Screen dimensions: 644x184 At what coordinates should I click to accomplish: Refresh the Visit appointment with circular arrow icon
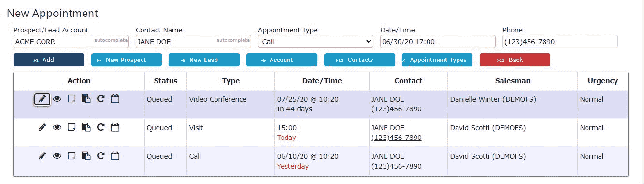click(100, 128)
